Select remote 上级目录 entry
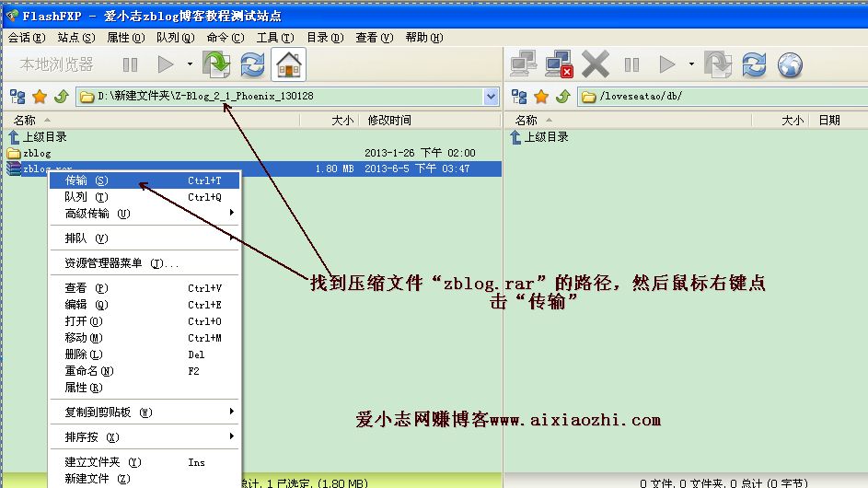This screenshot has height=488, width=868. [539, 137]
